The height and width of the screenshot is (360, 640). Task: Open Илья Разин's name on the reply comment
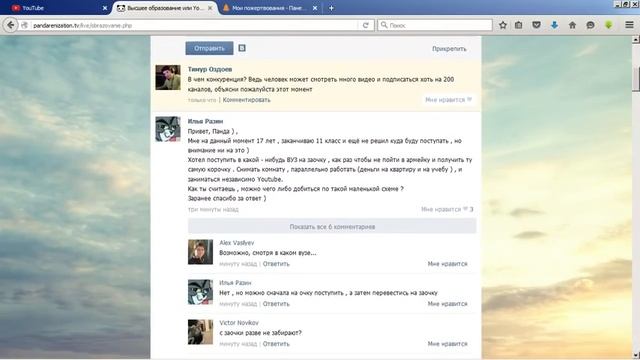[235, 282]
